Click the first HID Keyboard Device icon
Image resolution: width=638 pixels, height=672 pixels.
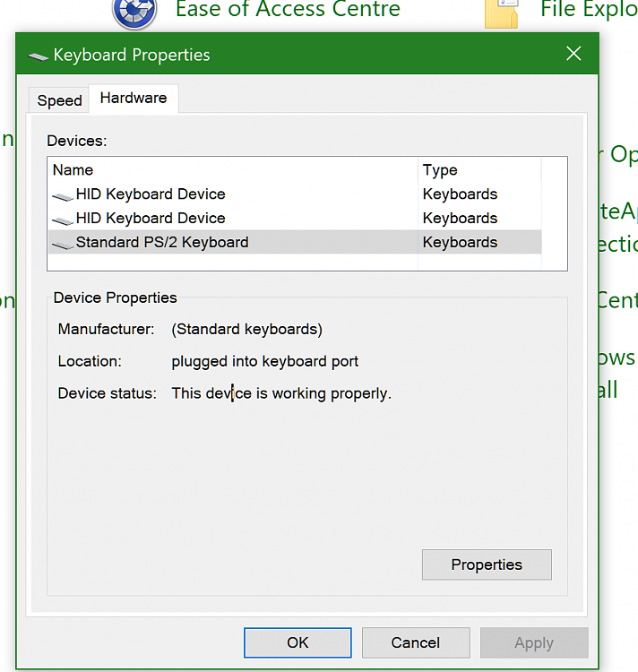pos(63,195)
